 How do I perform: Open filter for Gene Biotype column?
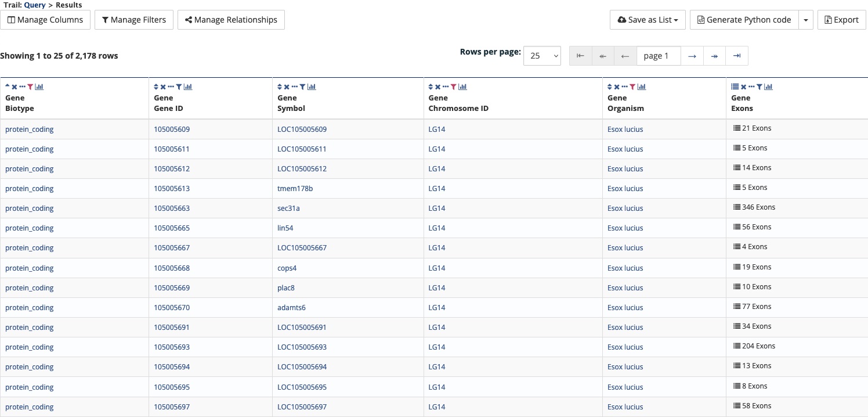(x=31, y=87)
